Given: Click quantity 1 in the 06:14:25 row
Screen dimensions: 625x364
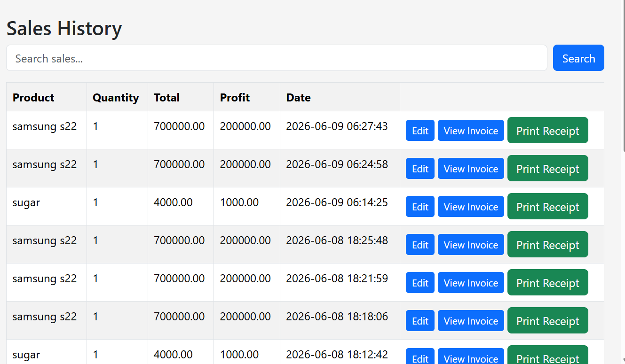Looking at the screenshot, I should pyautogui.click(x=95, y=202).
